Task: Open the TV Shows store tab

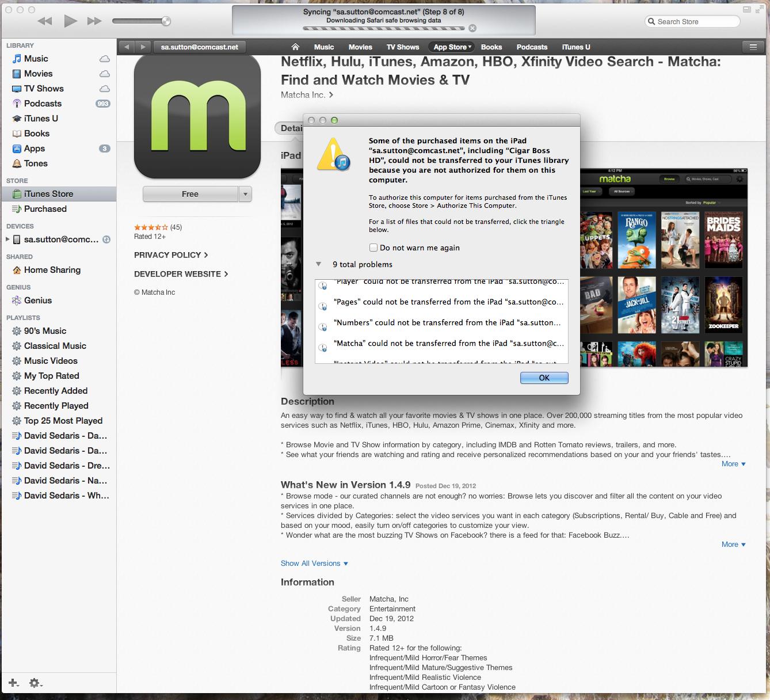Action: point(403,47)
